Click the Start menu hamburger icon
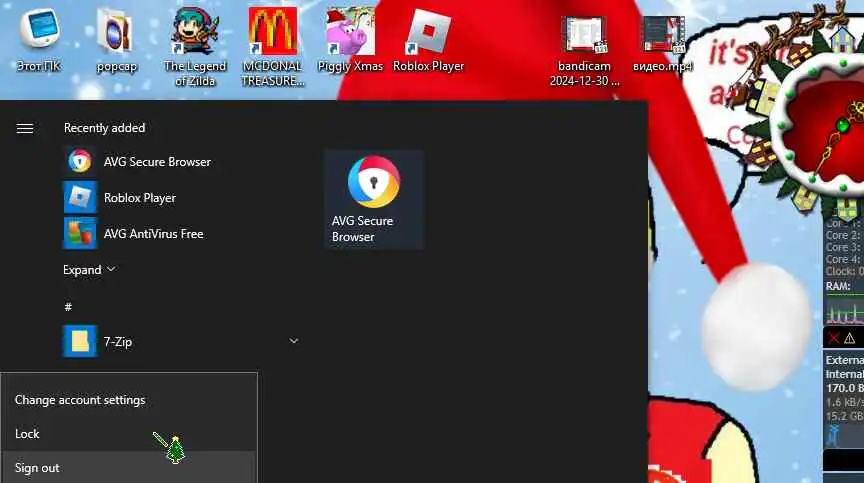Image resolution: width=864 pixels, height=483 pixels. [x=25, y=128]
